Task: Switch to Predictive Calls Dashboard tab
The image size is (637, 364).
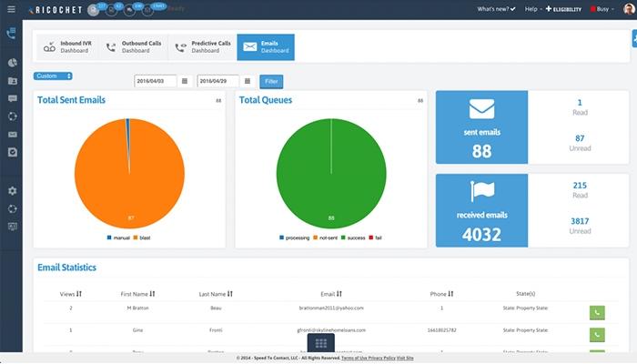Action: [x=202, y=47]
